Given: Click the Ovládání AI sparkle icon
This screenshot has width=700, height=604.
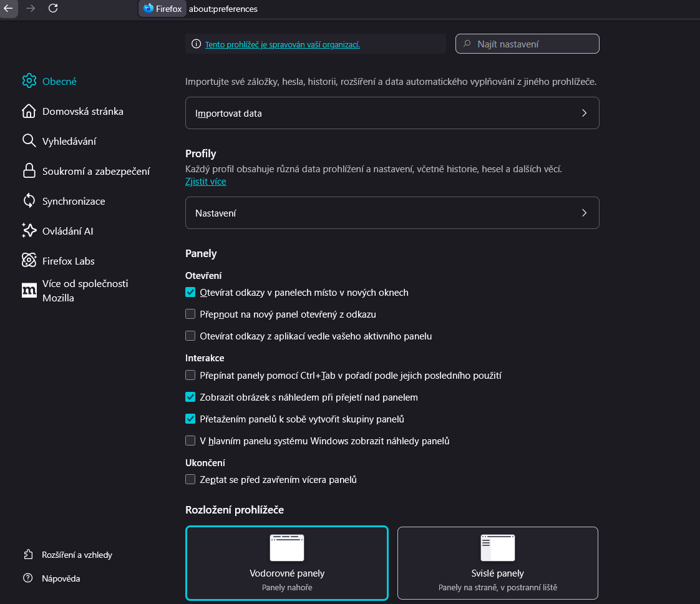Looking at the screenshot, I should click(x=29, y=230).
